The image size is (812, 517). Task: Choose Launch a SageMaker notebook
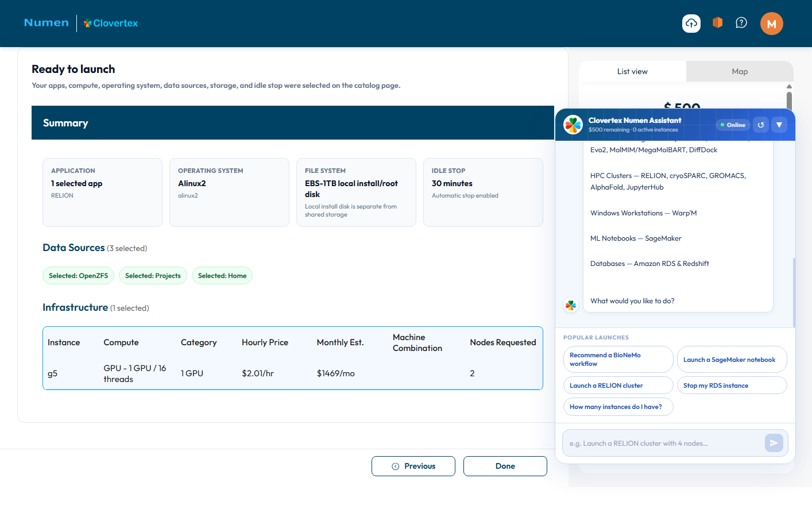click(732, 360)
